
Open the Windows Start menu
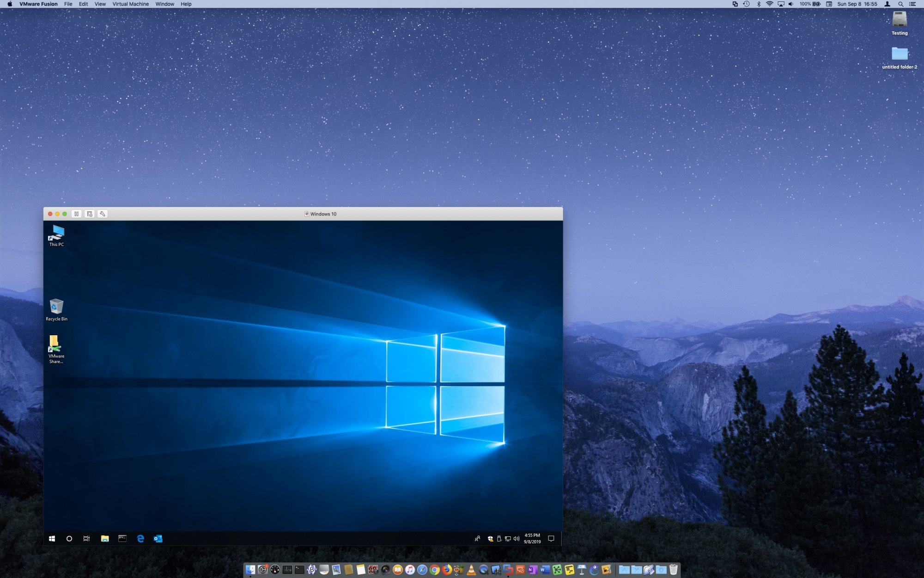(52, 539)
